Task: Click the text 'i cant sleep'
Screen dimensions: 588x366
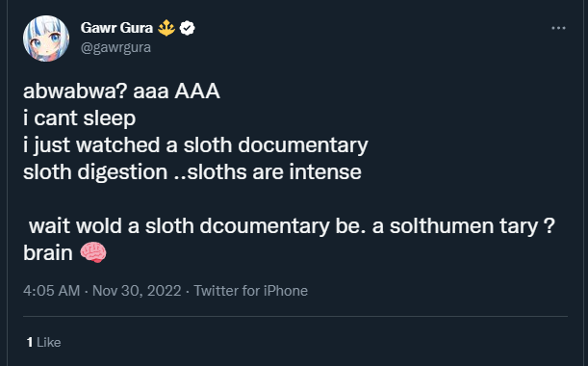Action: 79,118
